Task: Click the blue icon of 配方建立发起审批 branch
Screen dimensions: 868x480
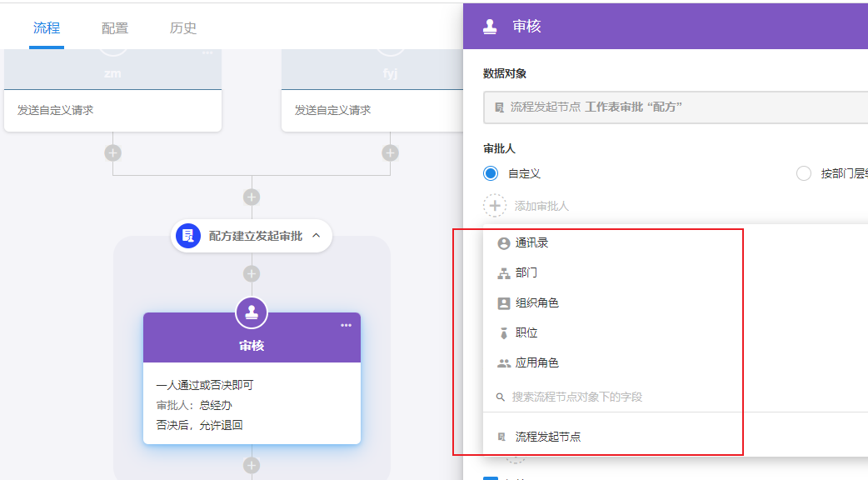Action: (188, 236)
